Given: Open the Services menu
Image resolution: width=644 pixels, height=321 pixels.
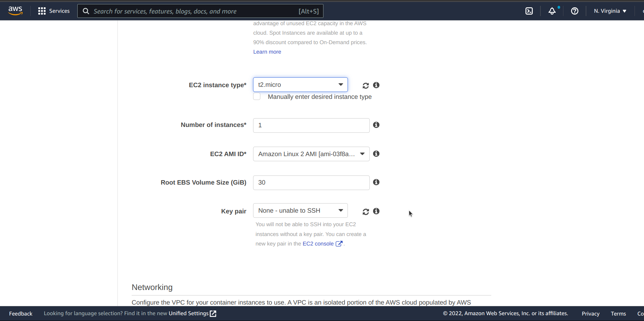Looking at the screenshot, I should [54, 11].
